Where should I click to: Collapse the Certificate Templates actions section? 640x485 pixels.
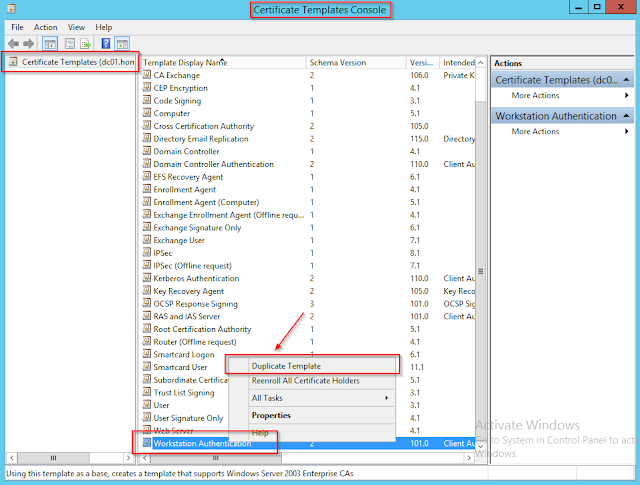point(627,79)
